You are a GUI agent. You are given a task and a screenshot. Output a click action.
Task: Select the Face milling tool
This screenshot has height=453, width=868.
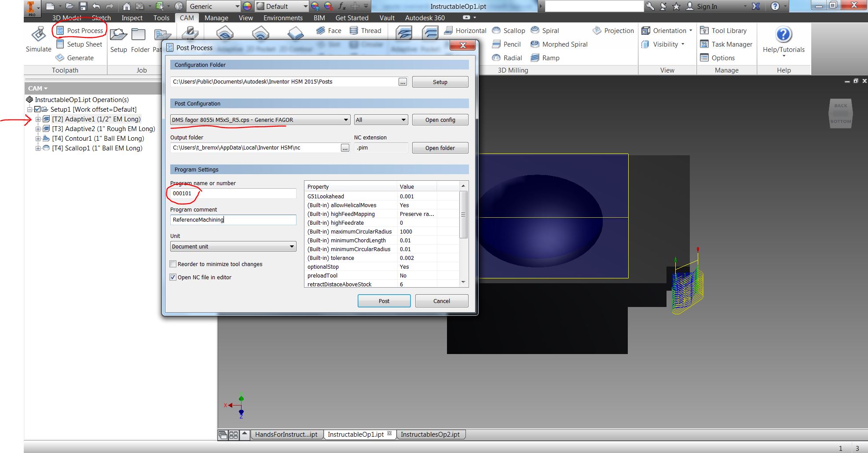(329, 30)
